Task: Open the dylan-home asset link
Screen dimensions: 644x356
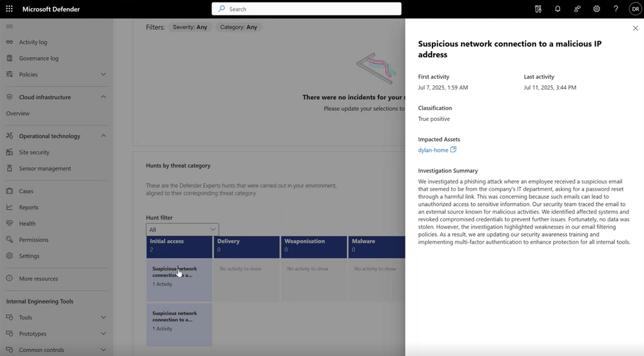Action: (x=433, y=150)
